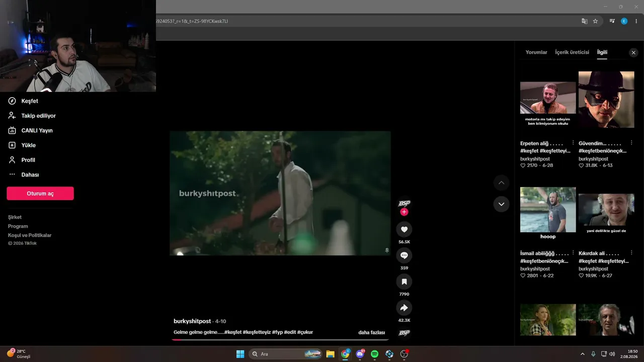
Task: Open the Koşul ve Politikalar link
Action: (30, 235)
